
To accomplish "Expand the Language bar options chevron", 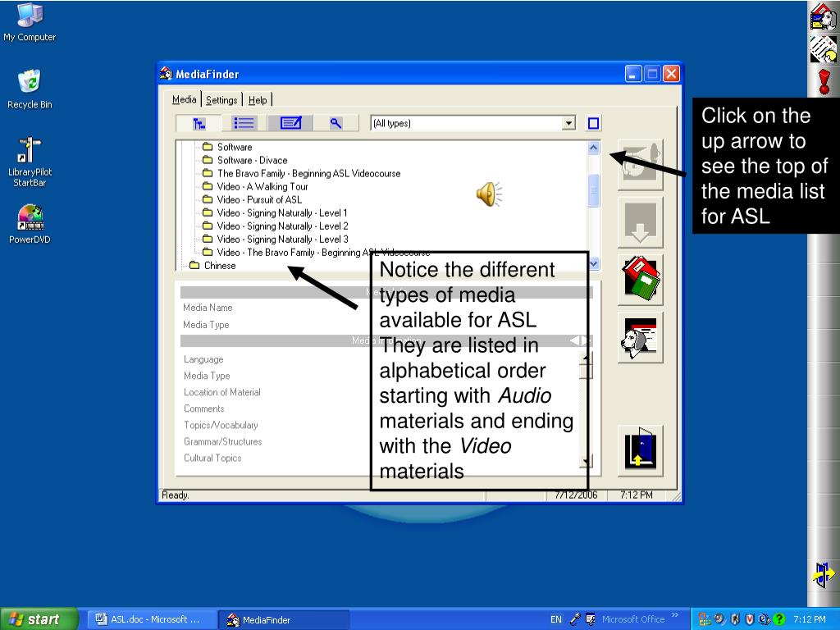I will pyautogui.click(x=674, y=615).
